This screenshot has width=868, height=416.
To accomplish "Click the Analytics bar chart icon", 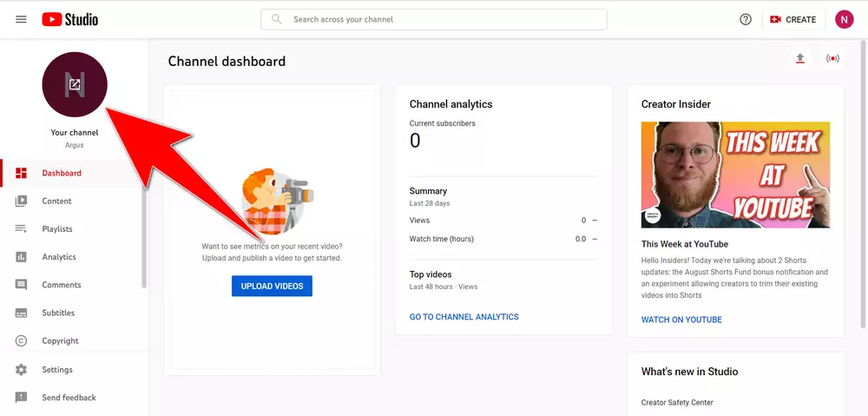I will point(21,257).
